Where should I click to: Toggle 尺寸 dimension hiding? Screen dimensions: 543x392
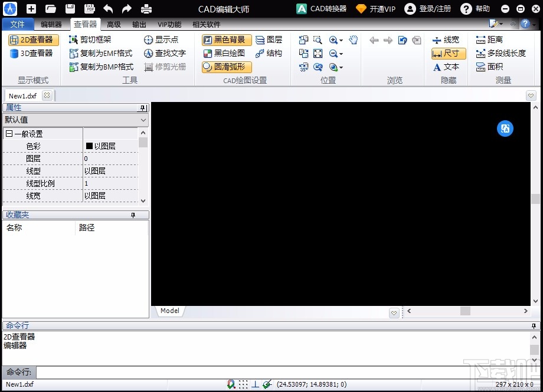(447, 53)
